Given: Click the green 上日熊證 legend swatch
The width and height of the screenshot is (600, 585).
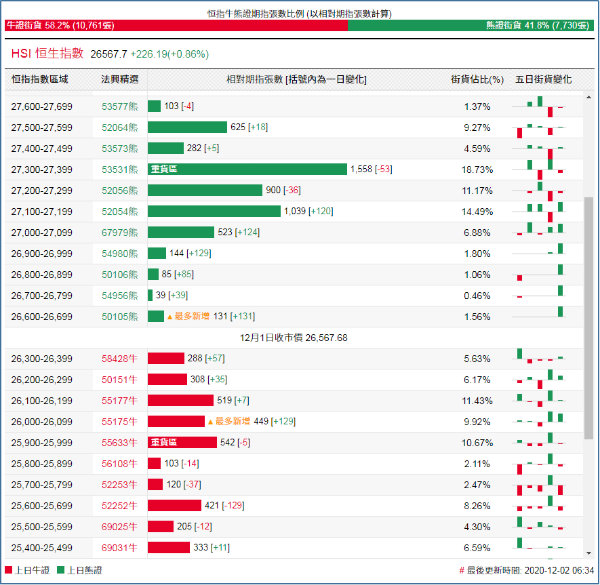Looking at the screenshot, I should tap(60, 570).
